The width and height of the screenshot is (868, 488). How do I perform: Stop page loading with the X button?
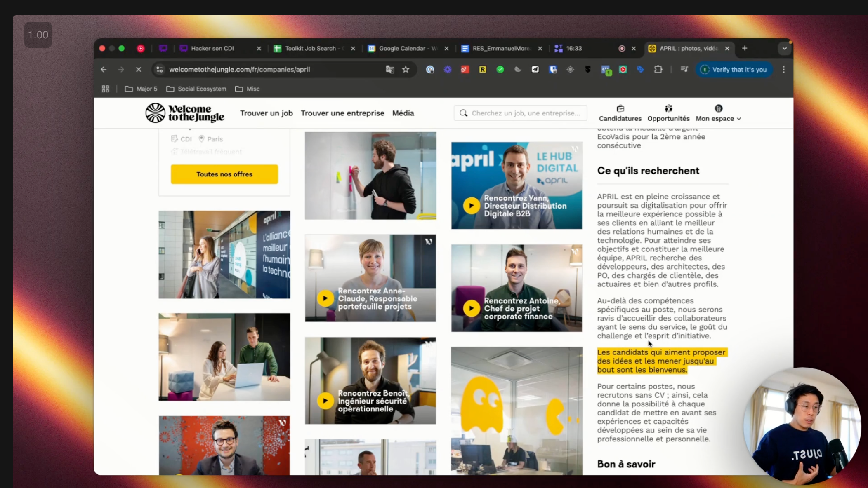[x=139, y=70]
